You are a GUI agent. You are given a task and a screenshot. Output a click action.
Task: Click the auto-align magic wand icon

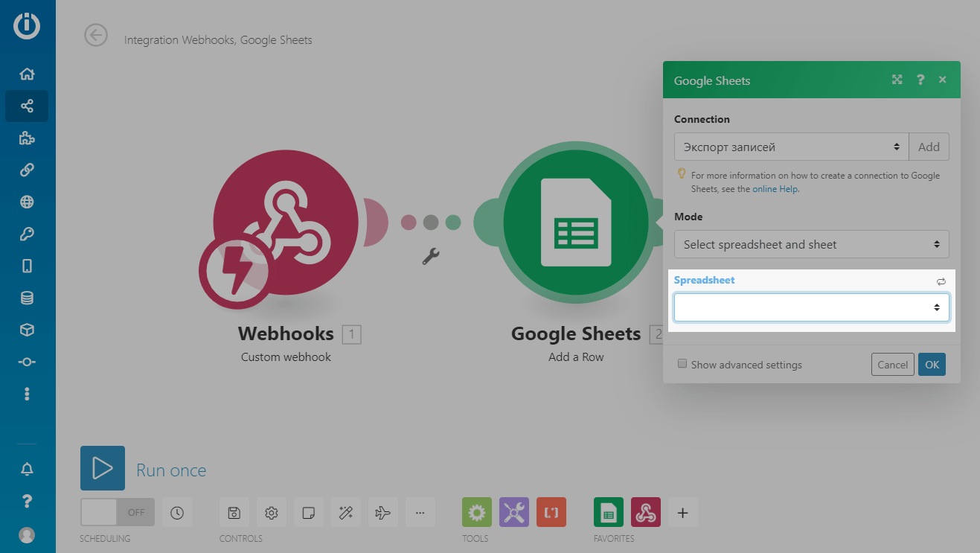pos(345,513)
